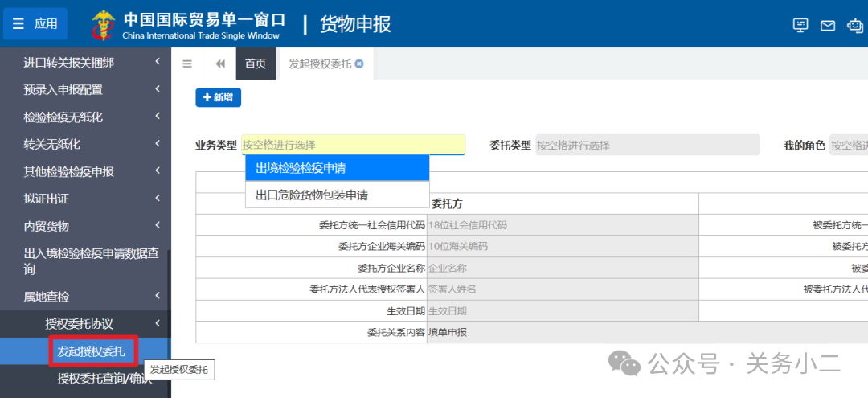Viewport: 868px width, 398px height.
Task: Click the China International Trade Single Window logo
Action: point(189,25)
